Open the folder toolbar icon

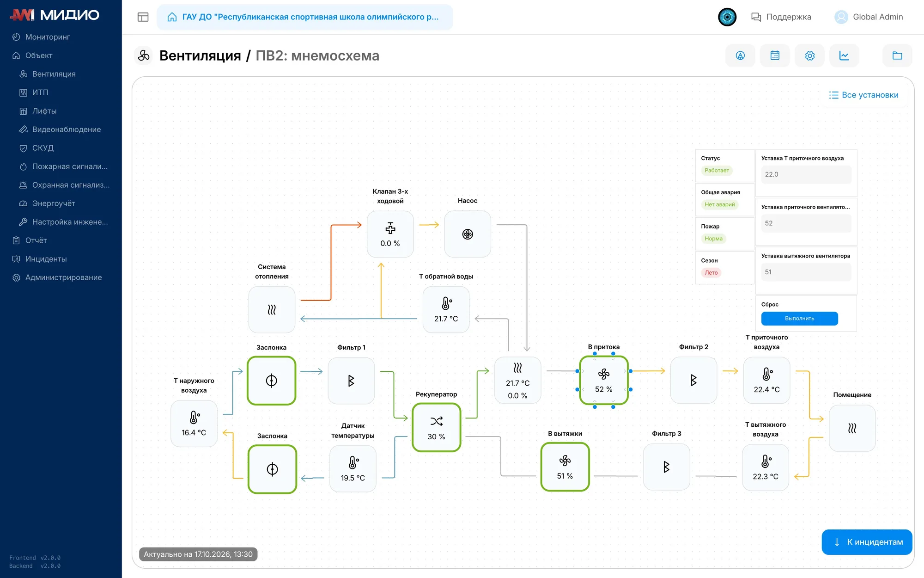point(897,55)
